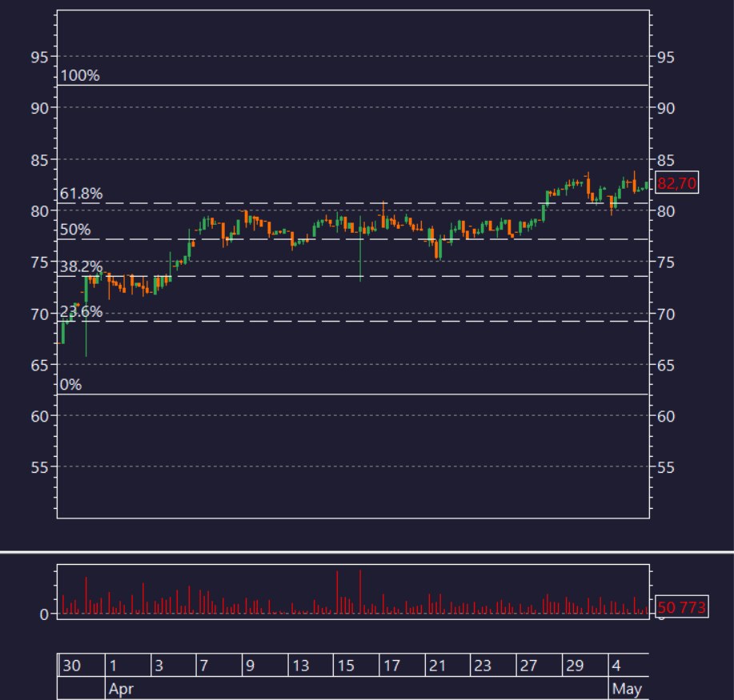Click the tallest volume bar near April 16

pos(360,591)
